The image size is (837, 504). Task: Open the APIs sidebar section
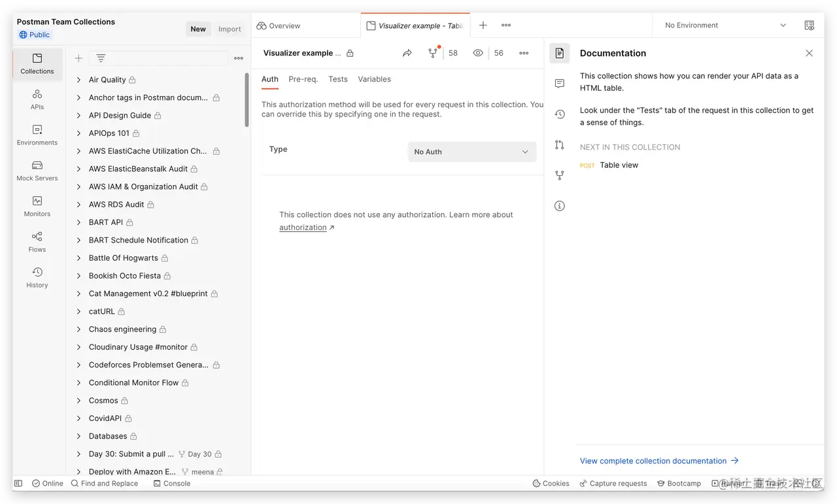tap(37, 99)
